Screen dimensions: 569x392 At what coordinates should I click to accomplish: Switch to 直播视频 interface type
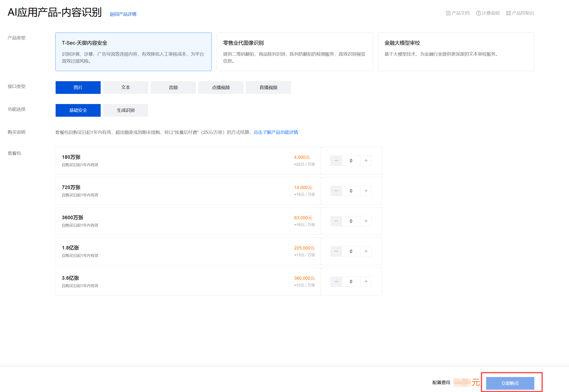click(268, 88)
